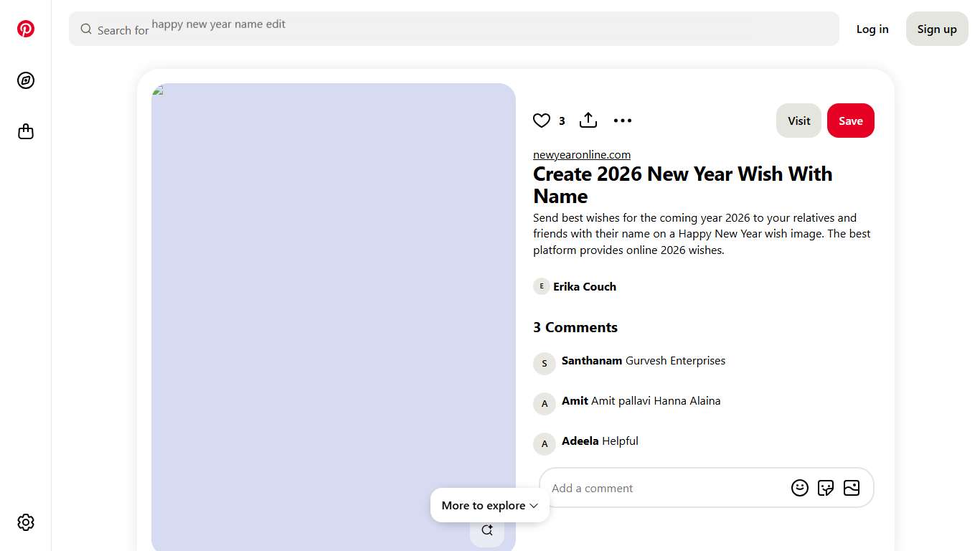Add an emoji to your comment
980x551 pixels.
click(800, 487)
